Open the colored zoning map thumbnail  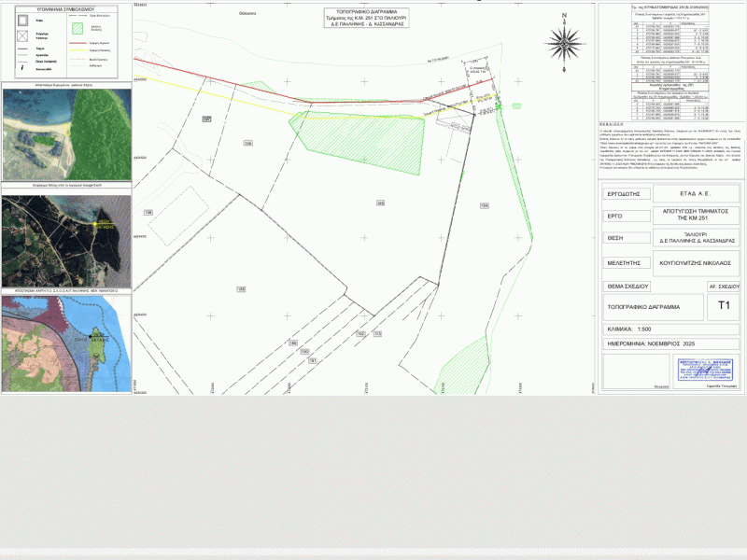(67, 343)
